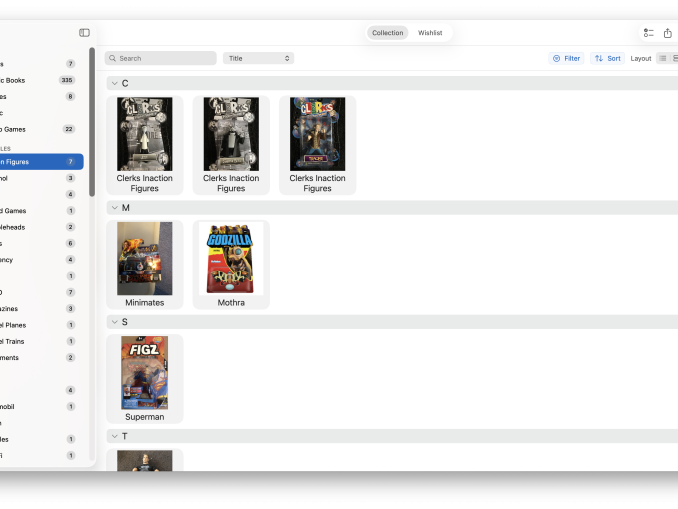This screenshot has width=678, height=509.
Task: Open the 'd Games' category with 1 item
Action: click(x=38, y=211)
